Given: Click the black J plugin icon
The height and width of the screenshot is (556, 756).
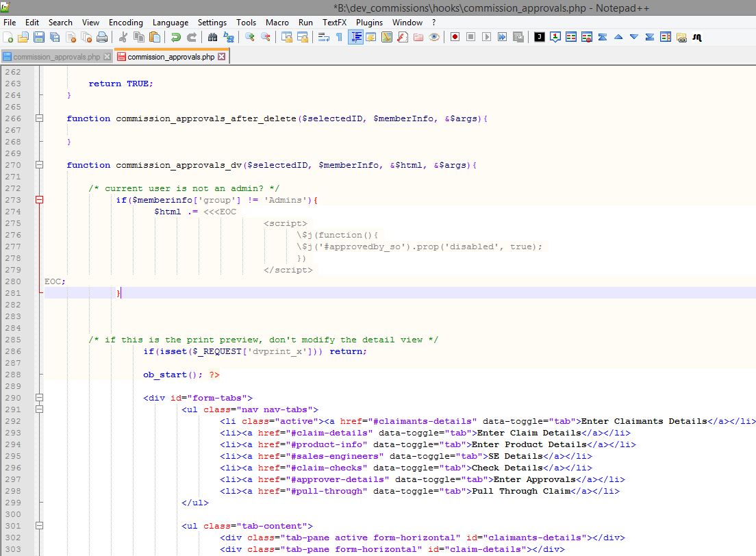Looking at the screenshot, I should pyautogui.click(x=540, y=37).
